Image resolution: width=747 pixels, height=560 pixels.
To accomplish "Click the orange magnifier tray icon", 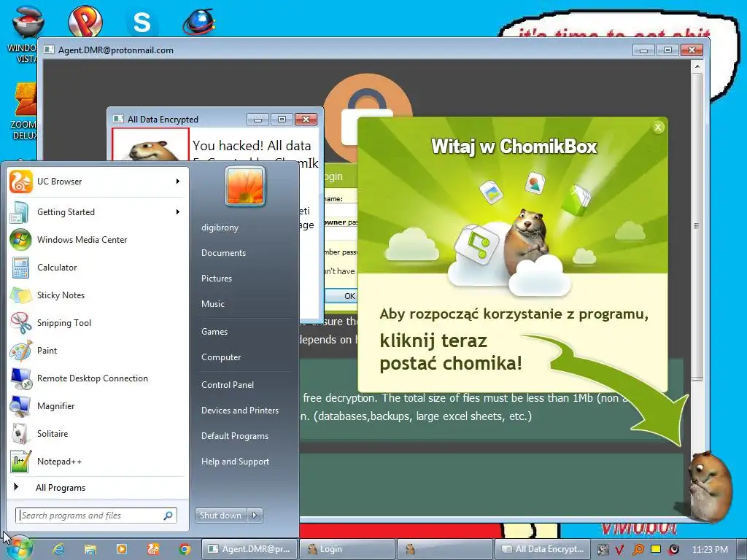I will [638, 550].
